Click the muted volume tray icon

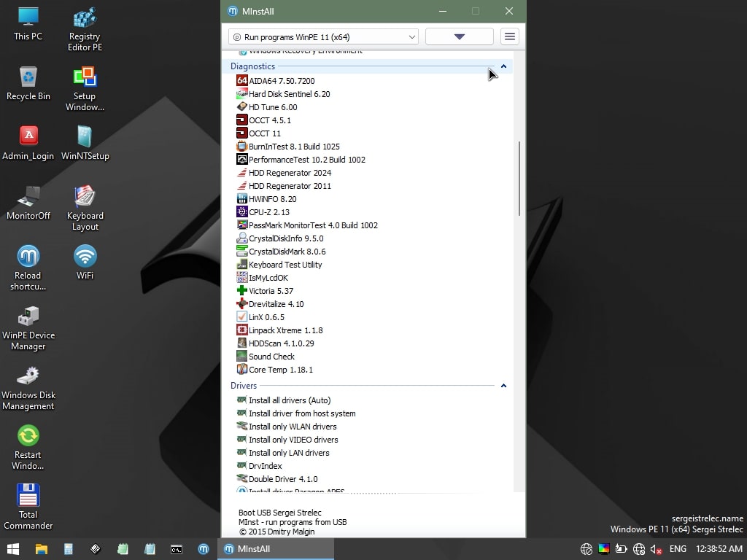656,549
